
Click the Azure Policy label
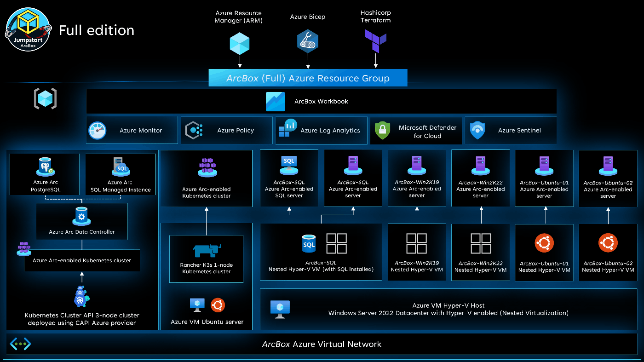point(236,131)
